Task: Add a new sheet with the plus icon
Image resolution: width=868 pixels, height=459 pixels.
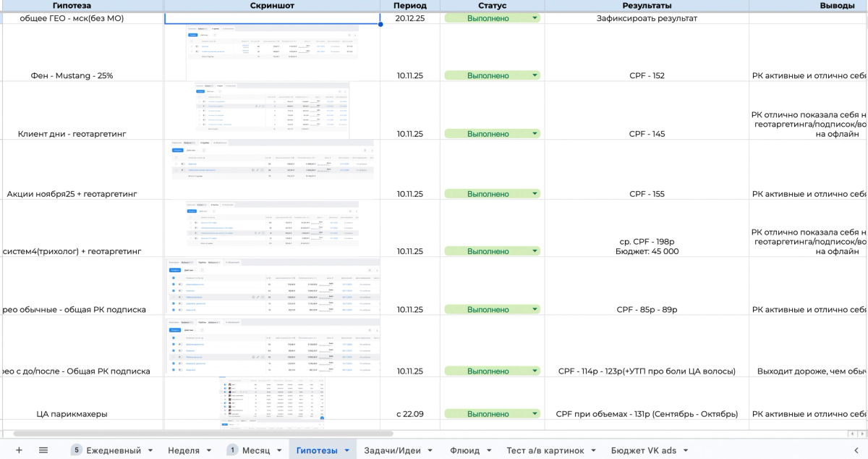Action: pos(19,450)
